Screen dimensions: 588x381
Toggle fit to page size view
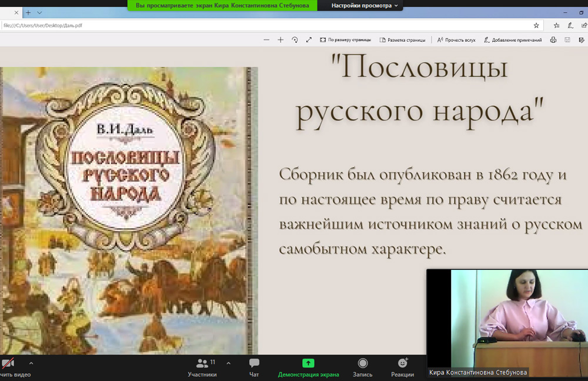coord(345,40)
